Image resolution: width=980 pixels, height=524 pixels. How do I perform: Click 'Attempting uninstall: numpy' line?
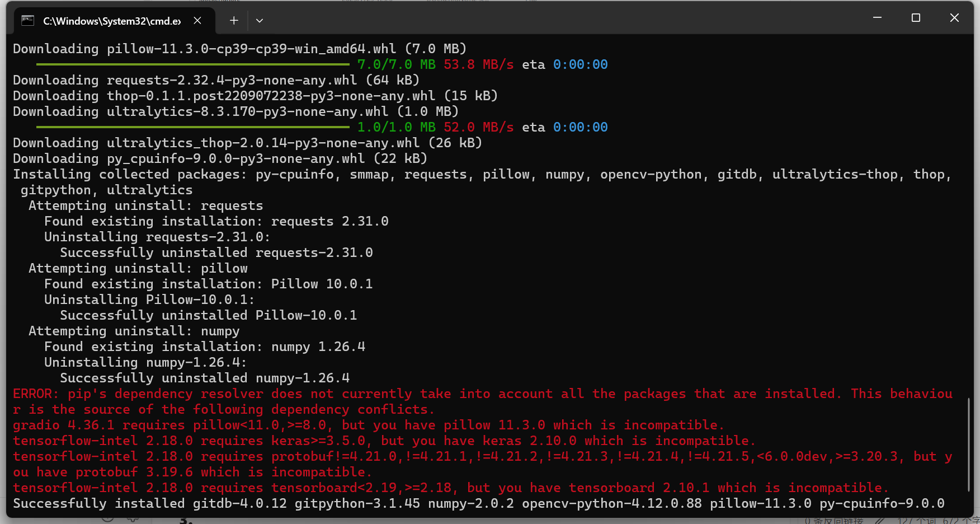[134, 331]
